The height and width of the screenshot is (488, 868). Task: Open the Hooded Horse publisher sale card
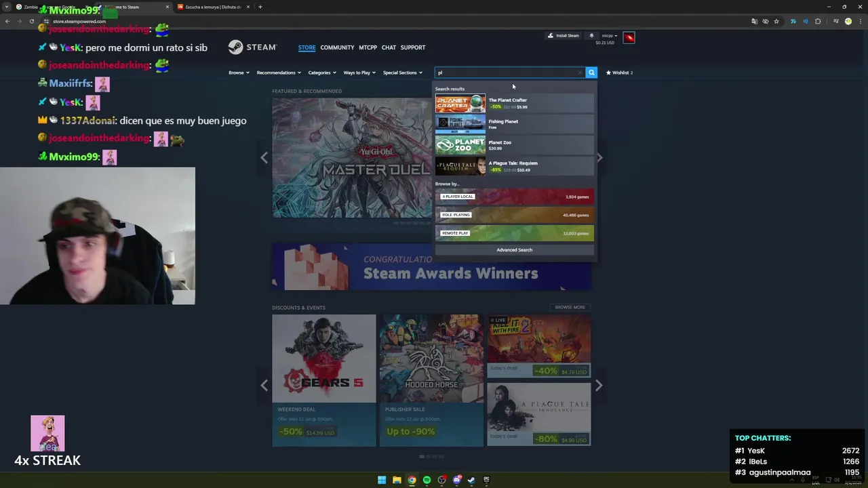(x=431, y=380)
